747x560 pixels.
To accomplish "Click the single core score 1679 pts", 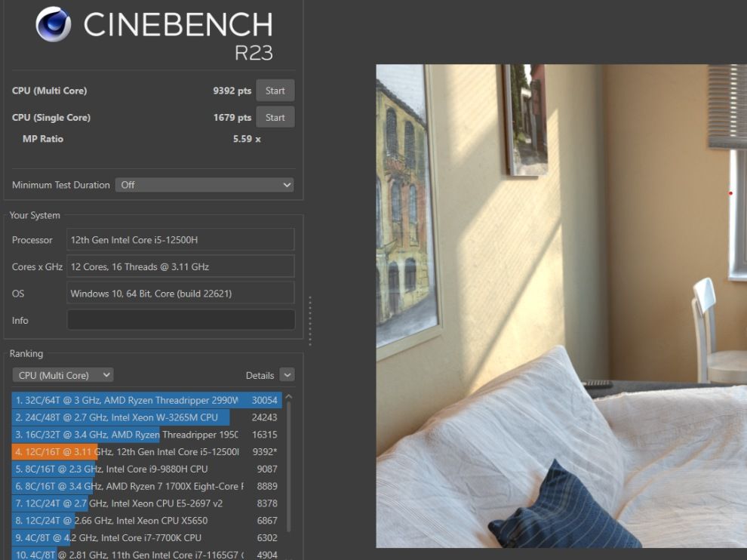I will tap(232, 117).
